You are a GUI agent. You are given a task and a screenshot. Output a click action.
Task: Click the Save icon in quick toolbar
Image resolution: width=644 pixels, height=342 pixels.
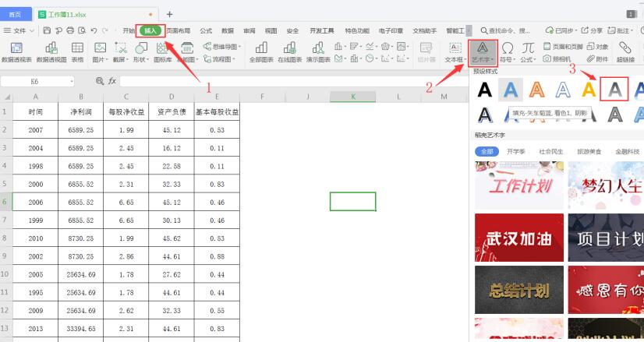[47, 30]
